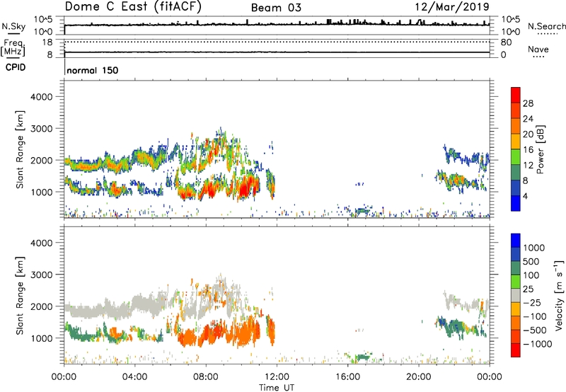The height and width of the screenshot is (392, 566).
Task: Click the 'CPID' label
Action: pos(16,67)
